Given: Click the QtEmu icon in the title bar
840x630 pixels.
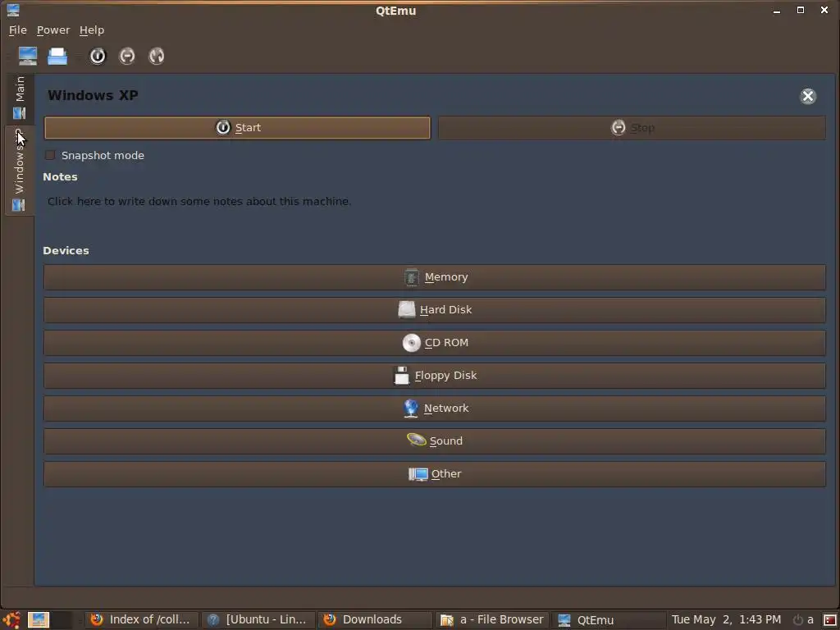Looking at the screenshot, I should point(13,10).
